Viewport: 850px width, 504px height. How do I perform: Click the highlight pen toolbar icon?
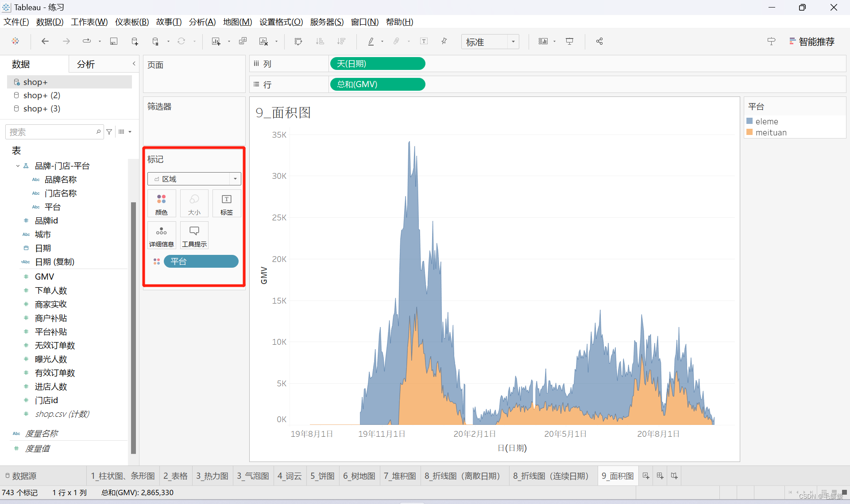pos(371,41)
